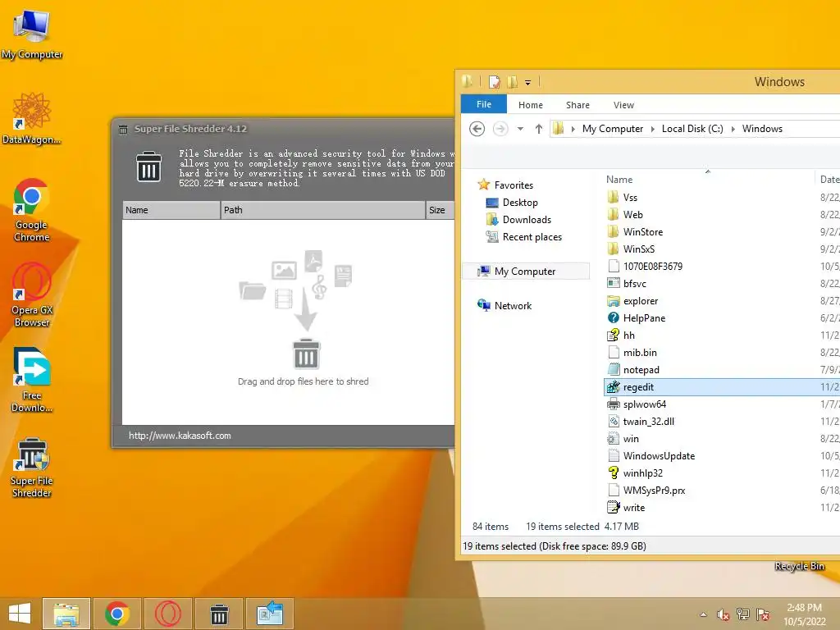
Task: Open Free Download Manager taskbar icon
Action: (x=270, y=614)
